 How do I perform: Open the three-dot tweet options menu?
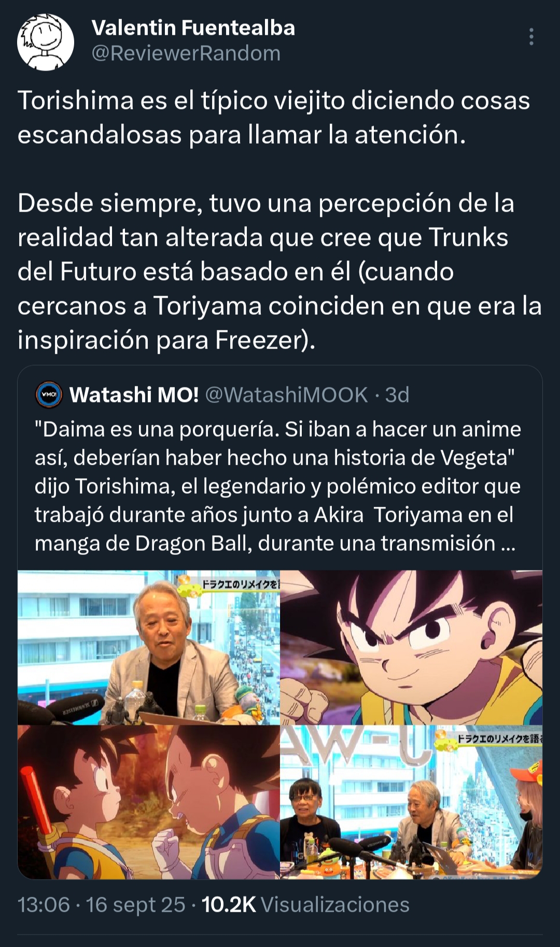pos(531,37)
